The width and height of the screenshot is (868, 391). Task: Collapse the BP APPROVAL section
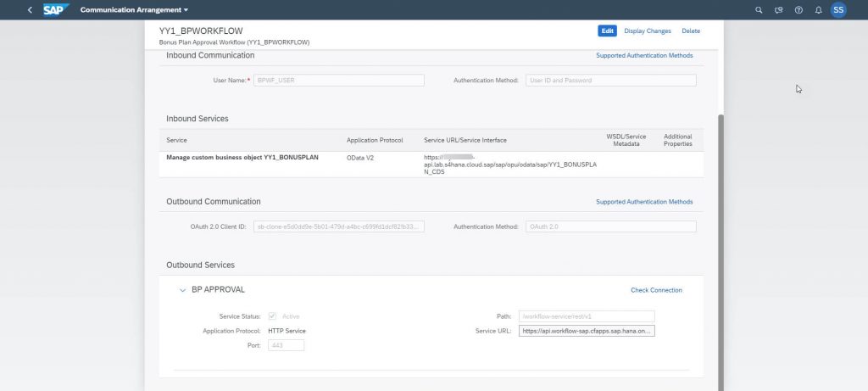[x=182, y=290]
